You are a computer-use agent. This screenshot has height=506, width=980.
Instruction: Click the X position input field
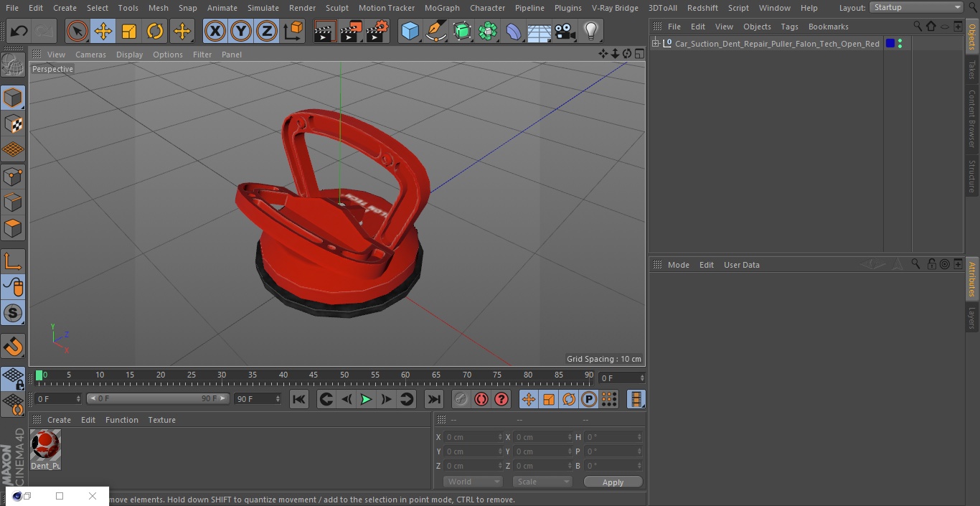tap(473, 437)
